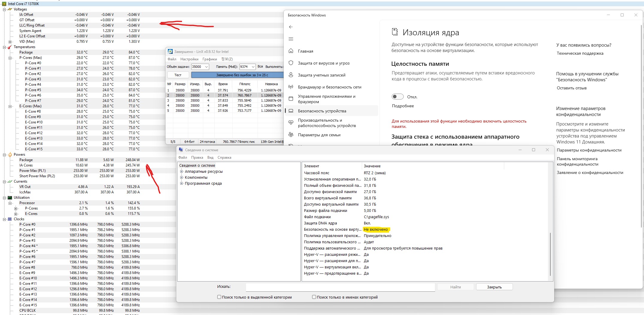Click the LinX app icon in title bar
The height and width of the screenshot is (315, 644).
click(170, 51)
